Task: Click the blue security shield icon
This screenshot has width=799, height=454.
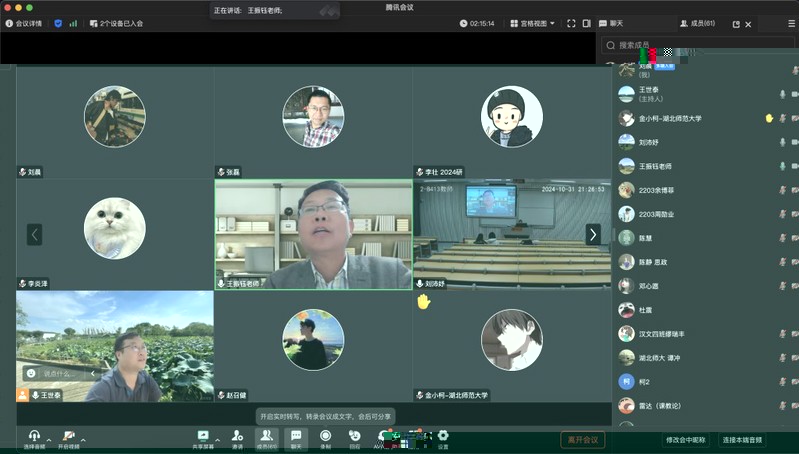Action: pyautogui.click(x=58, y=23)
